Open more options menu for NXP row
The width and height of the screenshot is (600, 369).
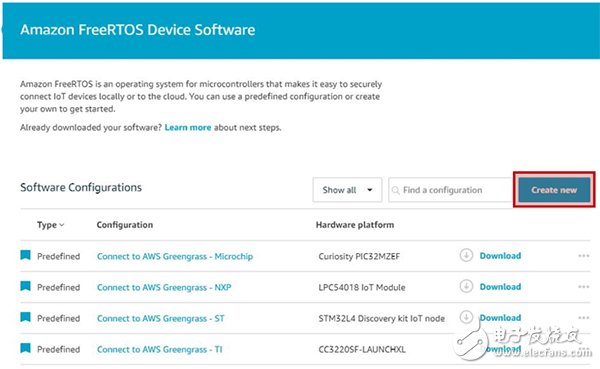coord(584,287)
